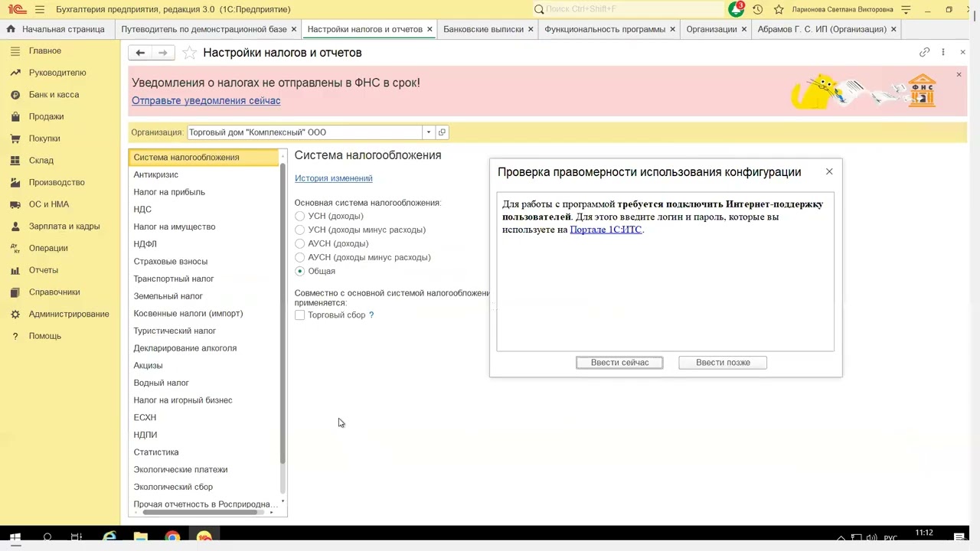Select Страховые взносы in settings list
Screen dimensions: 980x551
tap(204, 261)
